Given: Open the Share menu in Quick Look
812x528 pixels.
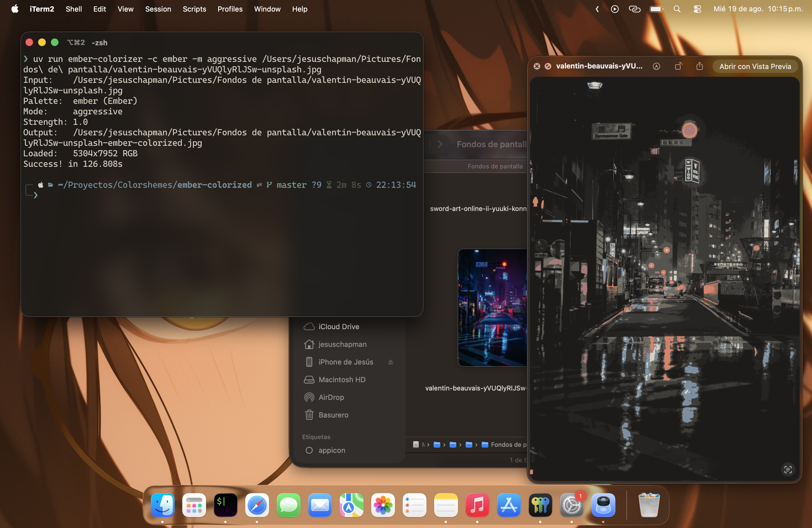Looking at the screenshot, I should 699,66.
